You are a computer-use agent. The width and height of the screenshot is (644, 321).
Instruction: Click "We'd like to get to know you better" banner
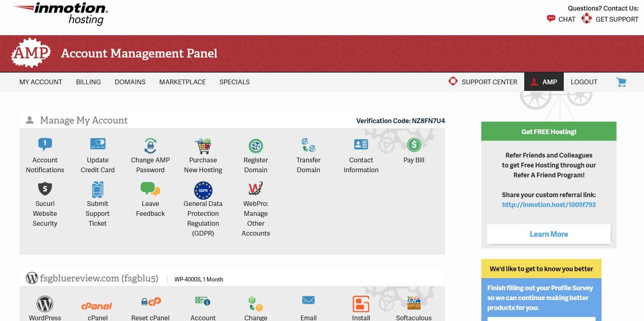coord(541,269)
